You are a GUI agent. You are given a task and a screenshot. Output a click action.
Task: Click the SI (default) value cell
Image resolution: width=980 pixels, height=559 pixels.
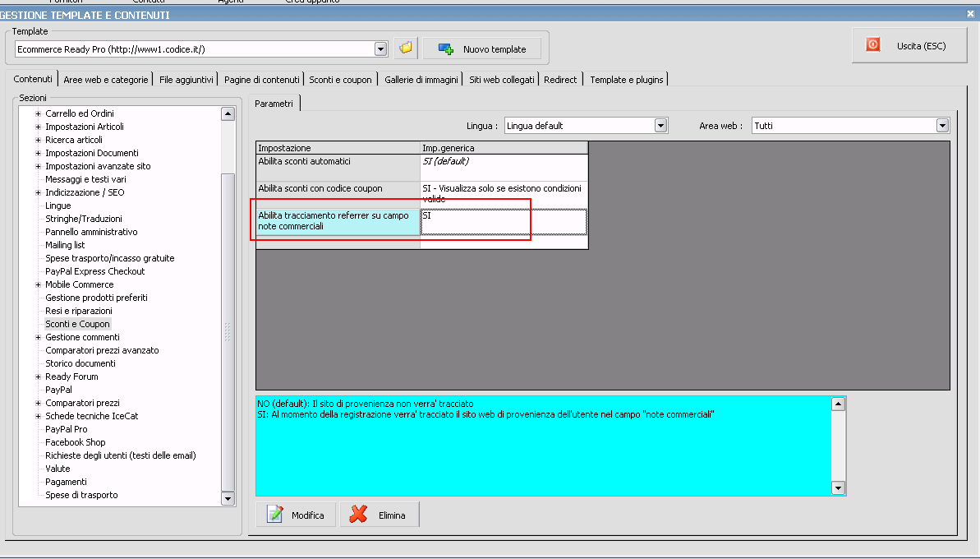504,168
